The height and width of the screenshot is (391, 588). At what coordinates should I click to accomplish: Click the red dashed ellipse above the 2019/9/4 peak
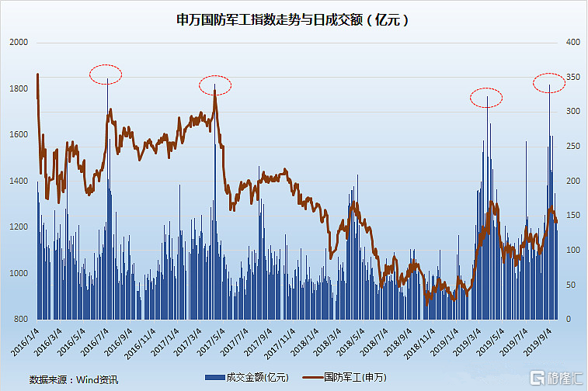pyautogui.click(x=551, y=81)
